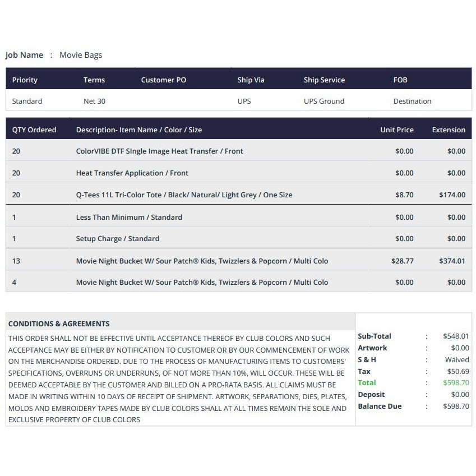Click the Ship Via header

click(251, 80)
